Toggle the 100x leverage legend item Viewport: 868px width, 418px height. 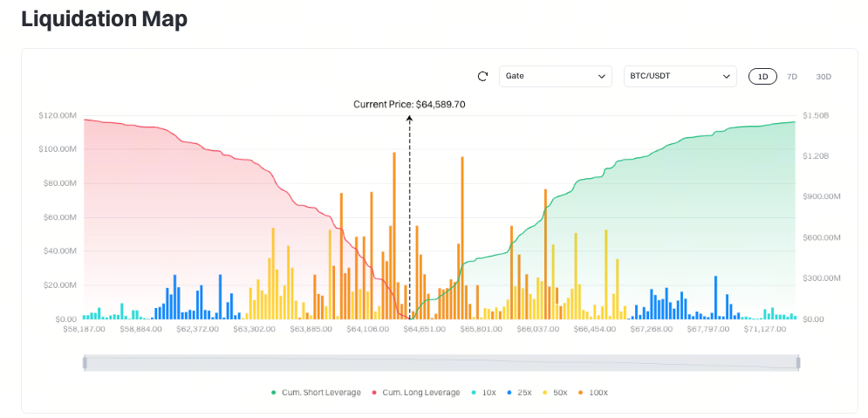[x=593, y=393]
